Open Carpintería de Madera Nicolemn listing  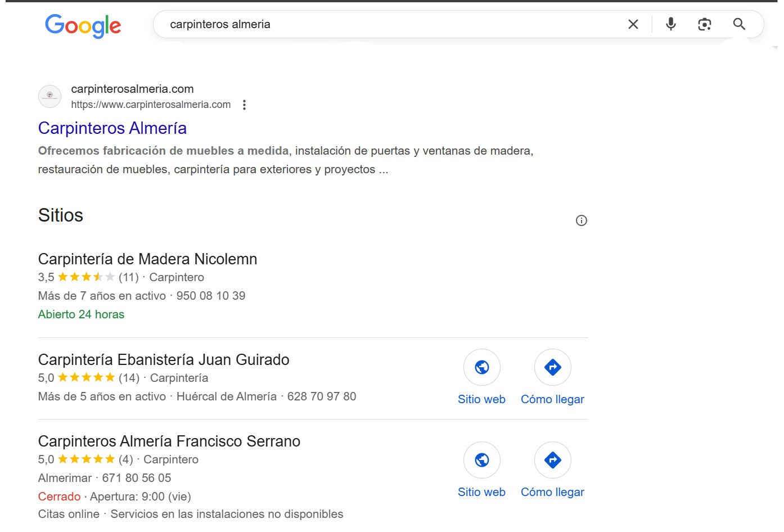[x=147, y=259]
